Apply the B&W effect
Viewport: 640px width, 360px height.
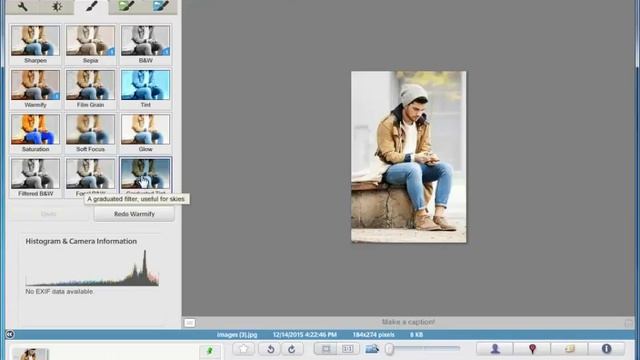(145, 44)
